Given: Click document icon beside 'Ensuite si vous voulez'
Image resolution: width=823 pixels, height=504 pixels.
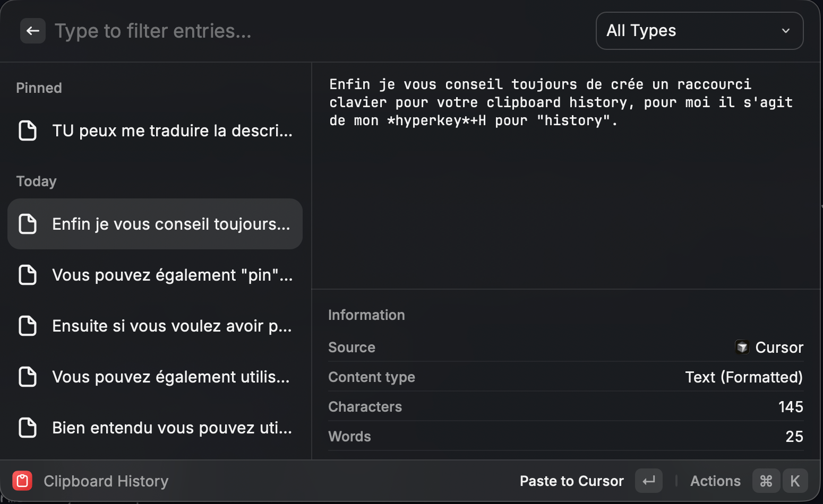Looking at the screenshot, I should coord(28,326).
